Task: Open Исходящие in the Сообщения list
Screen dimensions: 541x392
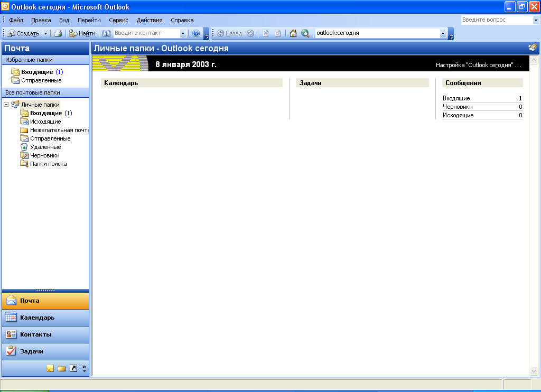Action: coord(458,115)
